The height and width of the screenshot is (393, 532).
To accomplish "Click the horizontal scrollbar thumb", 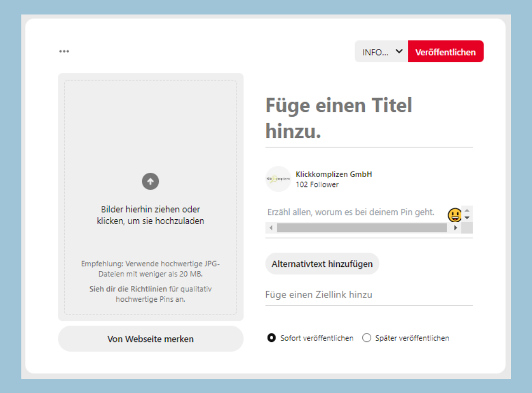I will click(x=361, y=228).
